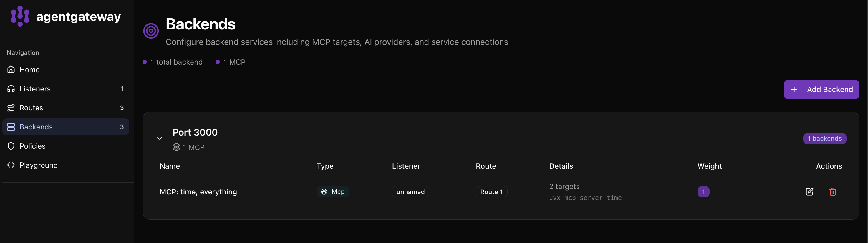Click the Backends stack icon
Screen dimensions: 868x243
point(11,127)
